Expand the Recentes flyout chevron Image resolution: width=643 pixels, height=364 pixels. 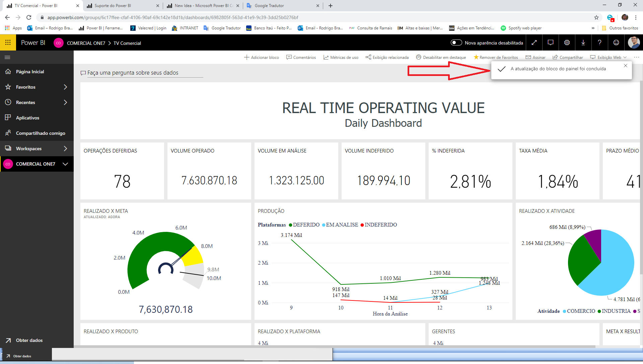pyautogui.click(x=65, y=102)
